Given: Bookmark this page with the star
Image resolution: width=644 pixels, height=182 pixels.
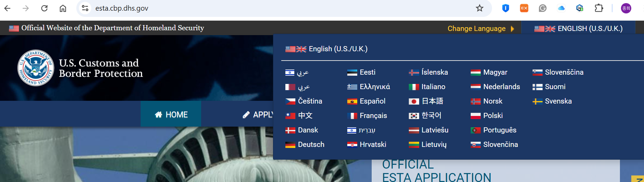Looking at the screenshot, I should coord(480,8).
